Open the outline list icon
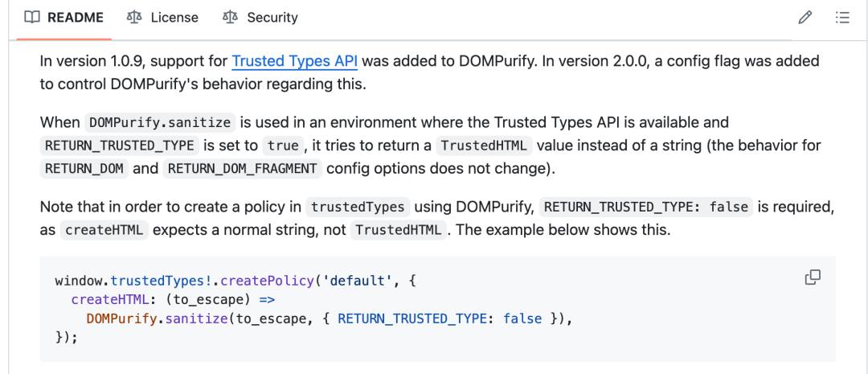The height and width of the screenshot is (374, 868). (842, 18)
